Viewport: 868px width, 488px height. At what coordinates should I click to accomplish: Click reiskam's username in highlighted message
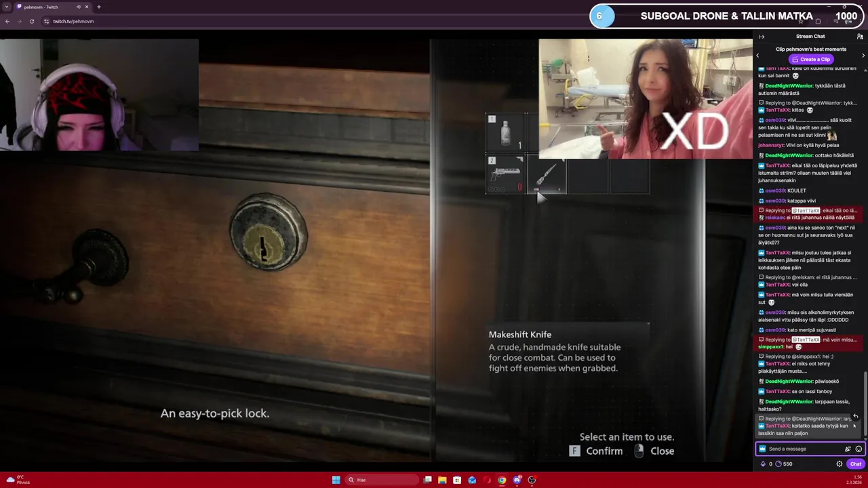[774, 218]
